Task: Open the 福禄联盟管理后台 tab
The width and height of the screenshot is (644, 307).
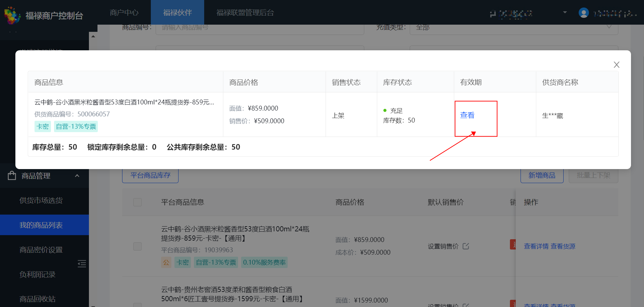Action: [245, 13]
